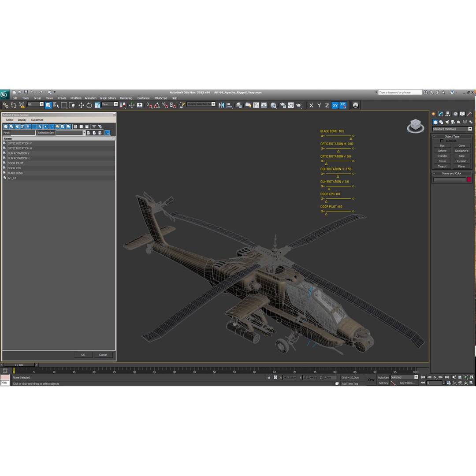Viewport: 476px width, 476px height.
Task: Click the Unlink Selection tool
Action: [x=13, y=105]
